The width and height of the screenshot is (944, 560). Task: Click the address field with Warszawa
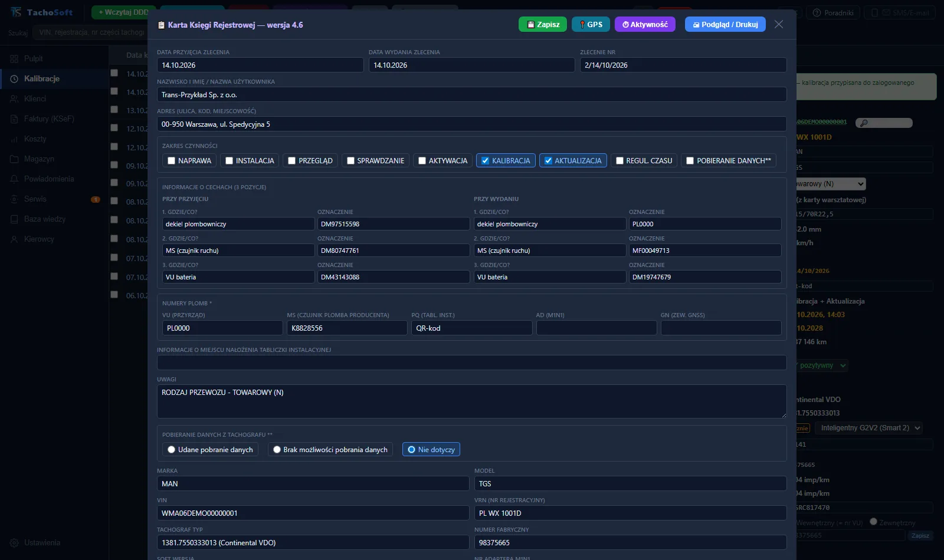(x=471, y=124)
